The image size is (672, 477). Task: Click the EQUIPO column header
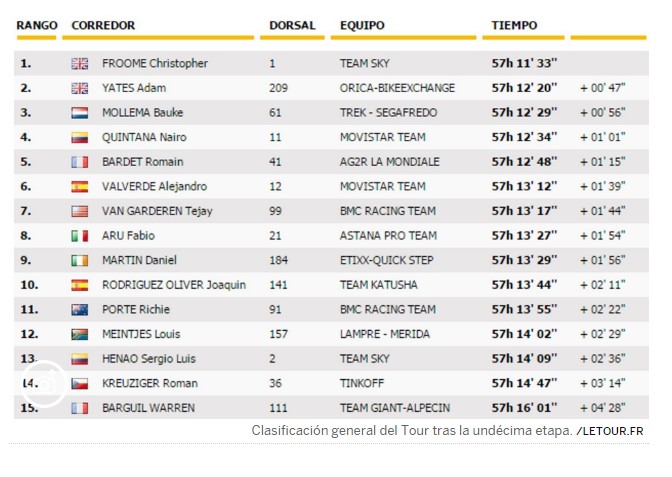click(x=363, y=25)
